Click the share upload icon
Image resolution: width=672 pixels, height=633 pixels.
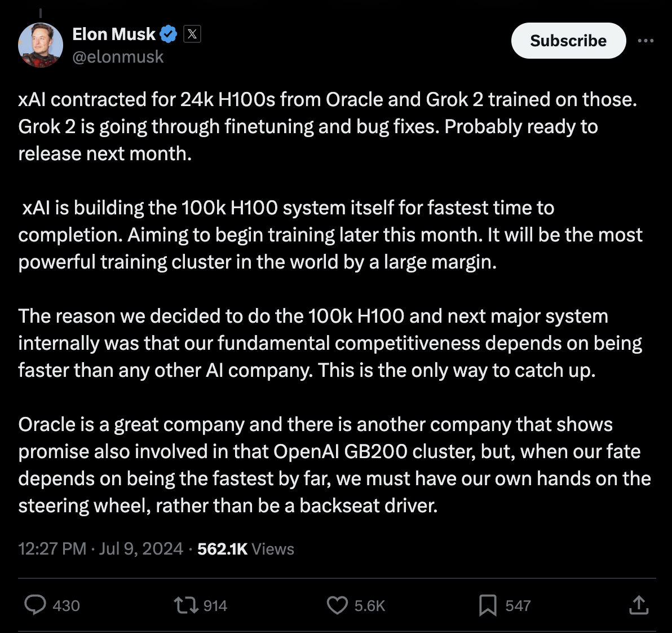tap(639, 605)
